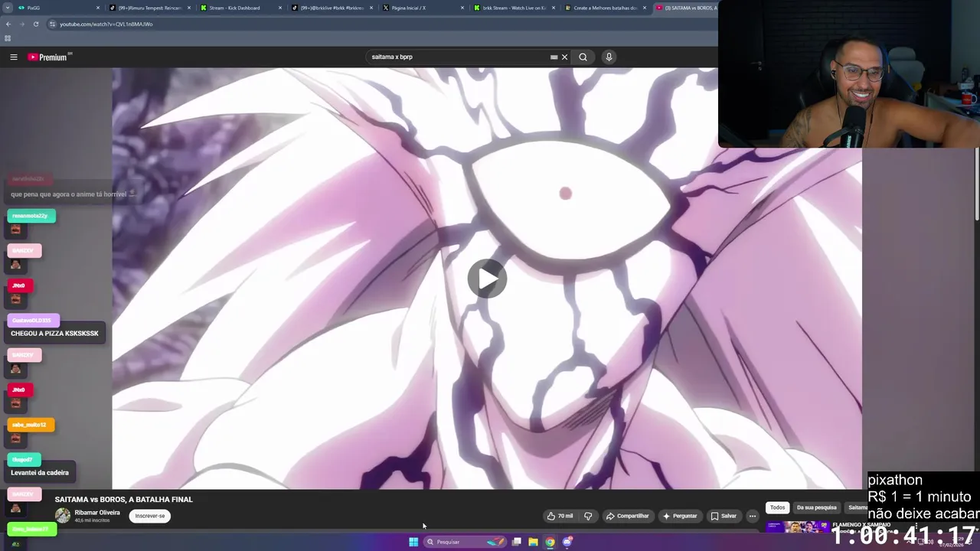Open the three-dot more actions menu
This screenshot has height=551, width=980.
[x=752, y=516]
